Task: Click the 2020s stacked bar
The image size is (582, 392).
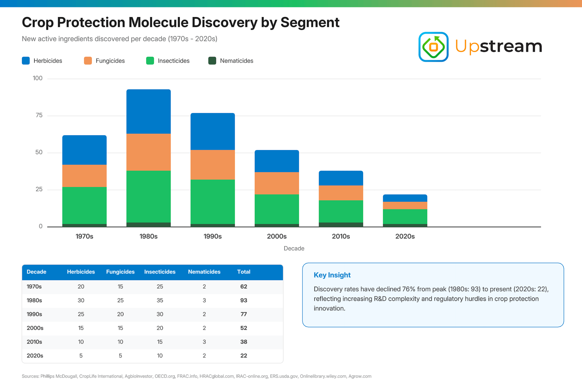Action: [x=405, y=210]
